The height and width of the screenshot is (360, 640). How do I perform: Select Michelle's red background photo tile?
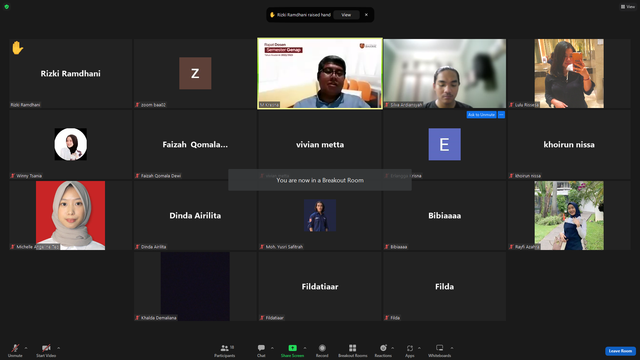pos(71,216)
